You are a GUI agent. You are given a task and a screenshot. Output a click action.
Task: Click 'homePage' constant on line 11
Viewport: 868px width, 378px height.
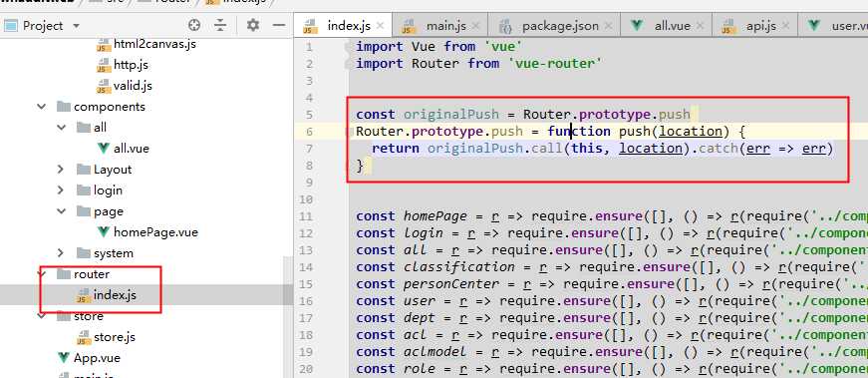435,216
